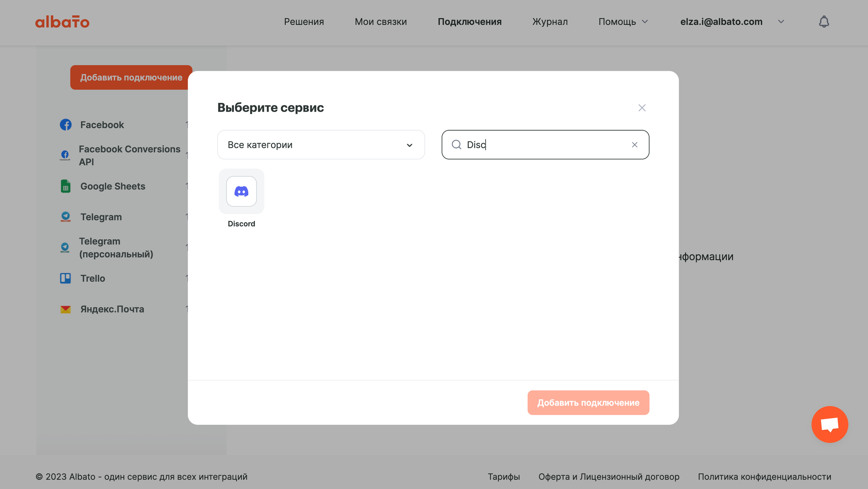Click the Facebook service icon
This screenshot has width=868, height=489.
point(66,125)
